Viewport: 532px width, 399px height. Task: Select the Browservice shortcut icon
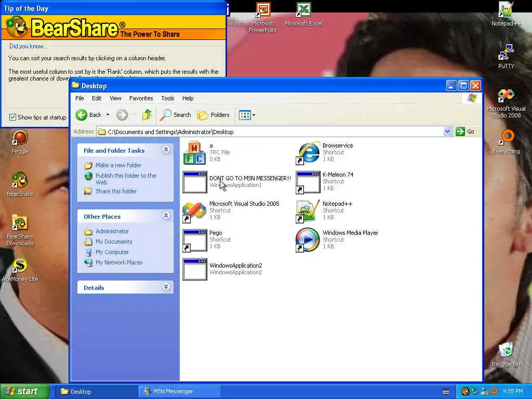tap(308, 153)
